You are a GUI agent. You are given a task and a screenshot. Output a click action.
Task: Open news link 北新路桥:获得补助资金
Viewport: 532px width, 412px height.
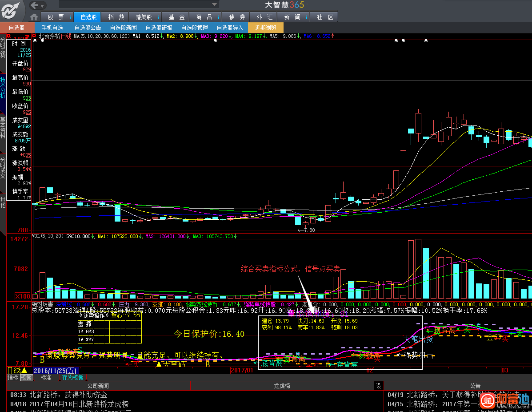(x=68, y=395)
